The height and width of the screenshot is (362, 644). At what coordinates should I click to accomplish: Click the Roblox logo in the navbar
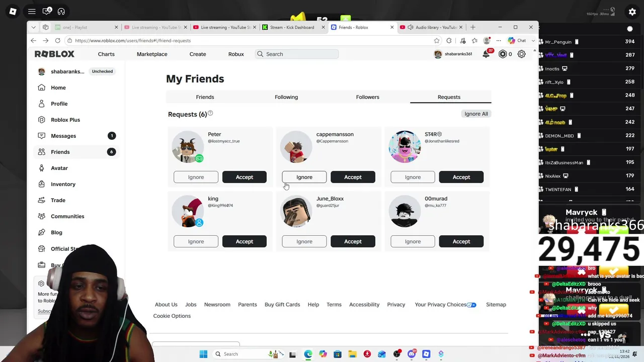coord(54,54)
